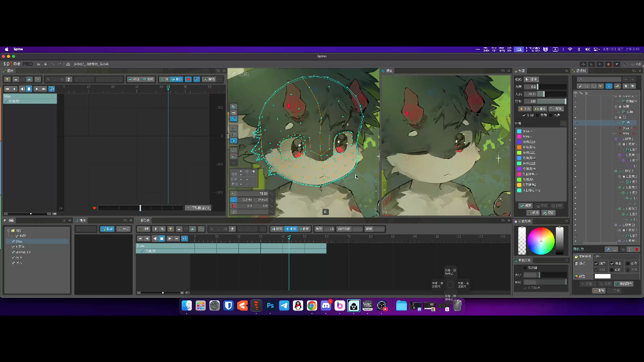Click the red delete icon in Tree properties

pos(636,250)
